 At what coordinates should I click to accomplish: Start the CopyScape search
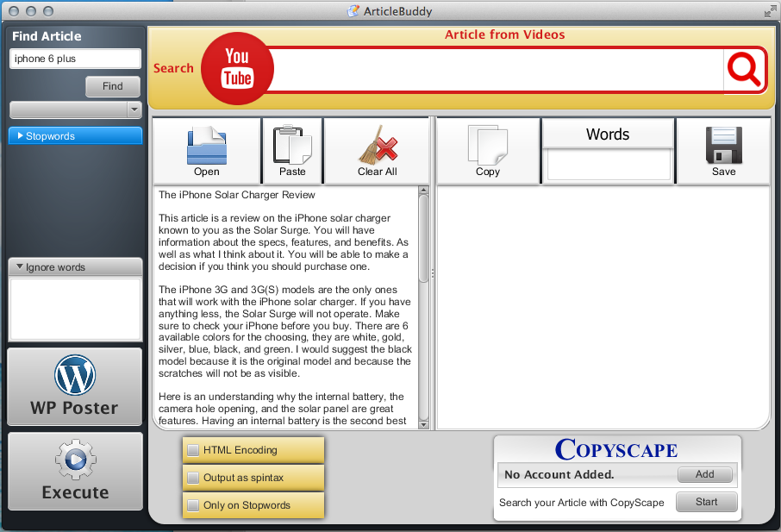(706, 502)
